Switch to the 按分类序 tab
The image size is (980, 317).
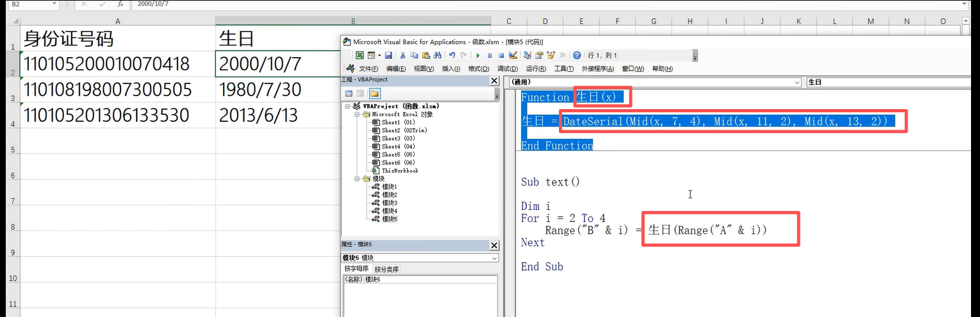coord(386,270)
